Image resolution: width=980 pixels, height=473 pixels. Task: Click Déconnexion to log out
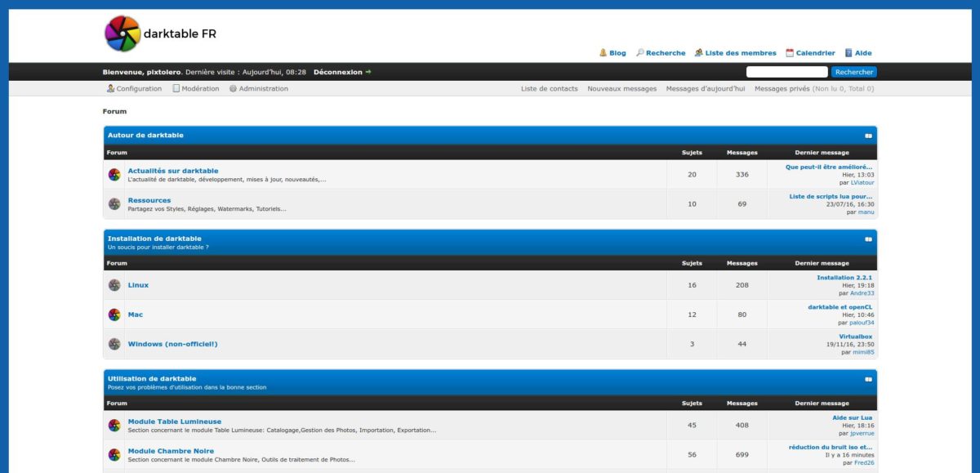click(x=337, y=72)
